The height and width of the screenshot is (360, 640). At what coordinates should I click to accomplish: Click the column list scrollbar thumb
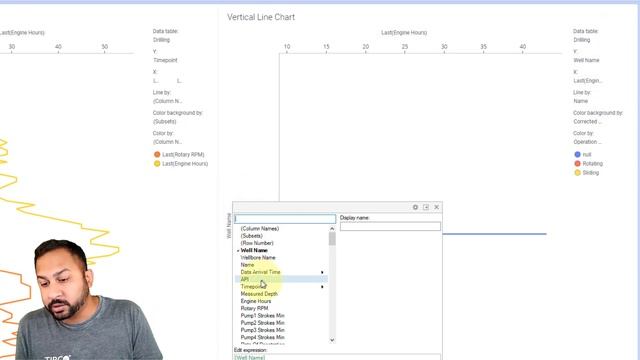(x=332, y=239)
